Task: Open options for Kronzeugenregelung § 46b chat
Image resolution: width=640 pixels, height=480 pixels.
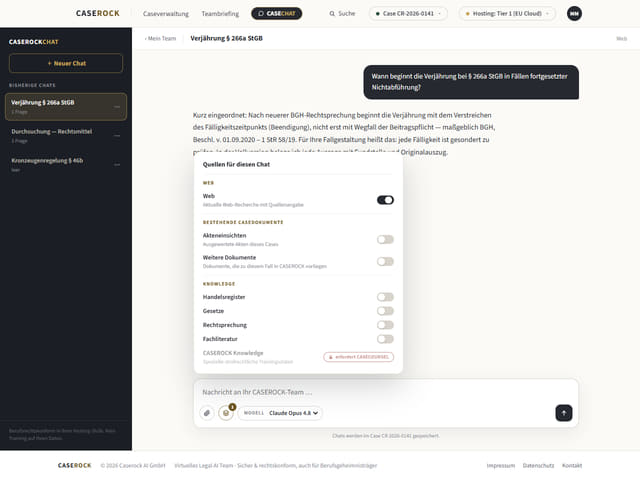Action: (117, 165)
